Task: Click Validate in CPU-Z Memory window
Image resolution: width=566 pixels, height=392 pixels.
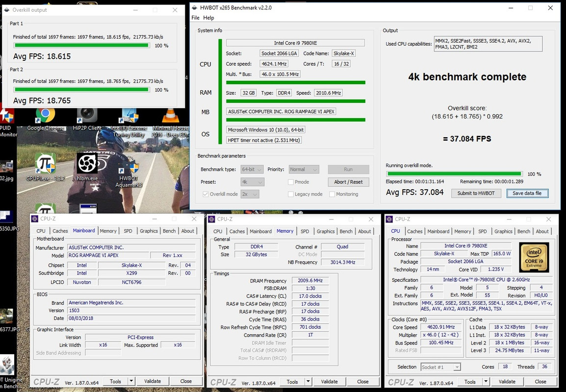Action: point(329,381)
